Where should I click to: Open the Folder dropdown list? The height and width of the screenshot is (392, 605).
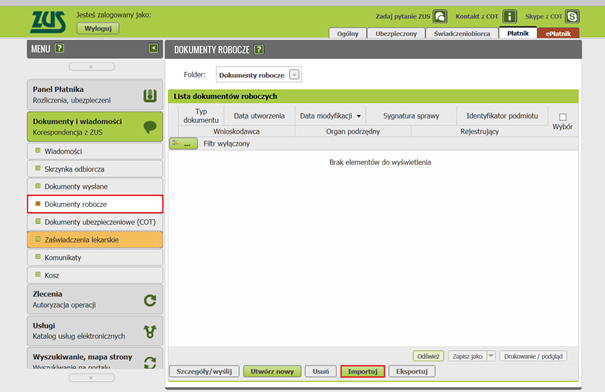[294, 74]
